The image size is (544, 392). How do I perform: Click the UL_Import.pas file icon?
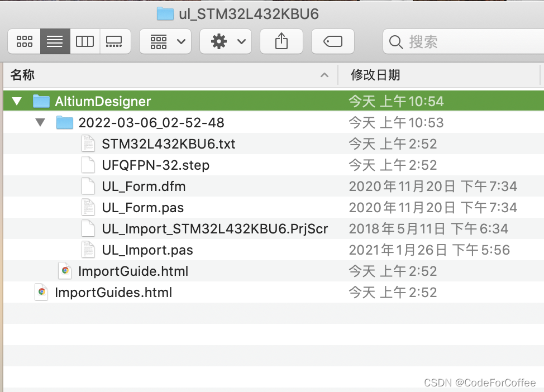coord(88,250)
